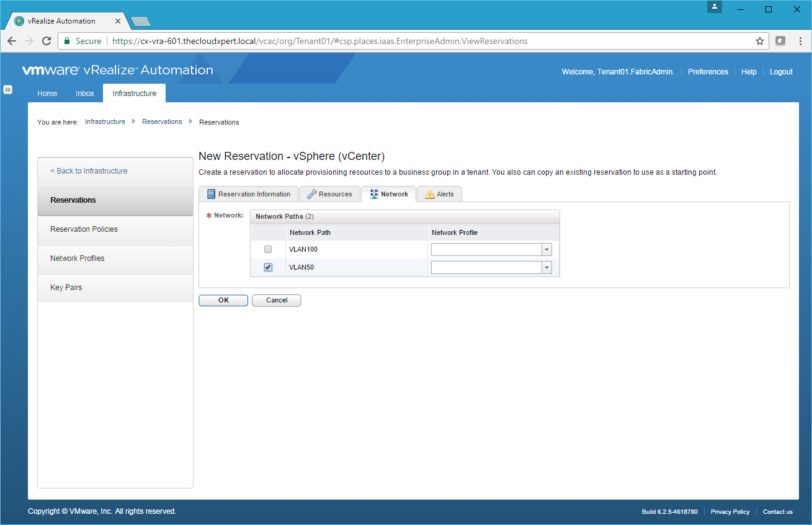Viewport: 812px width, 525px height.
Task: Open the VLAN100 Network Profile dropdown
Action: click(x=547, y=249)
